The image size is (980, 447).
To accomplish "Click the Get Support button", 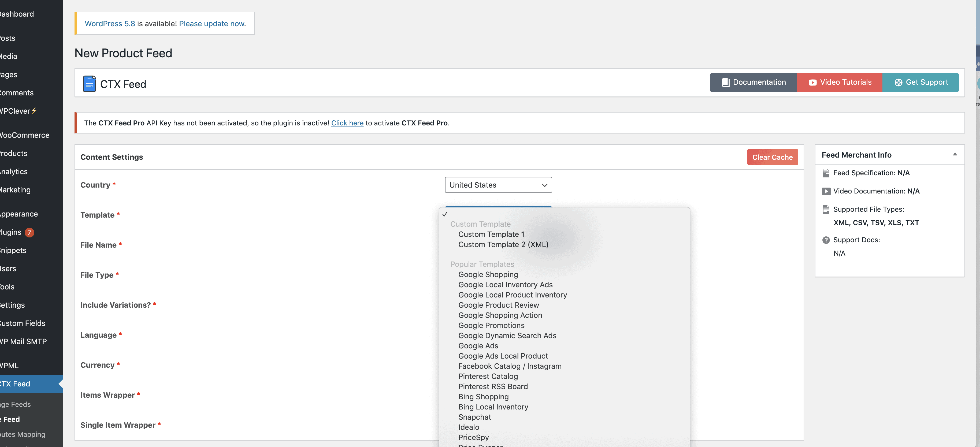I will click(x=920, y=83).
